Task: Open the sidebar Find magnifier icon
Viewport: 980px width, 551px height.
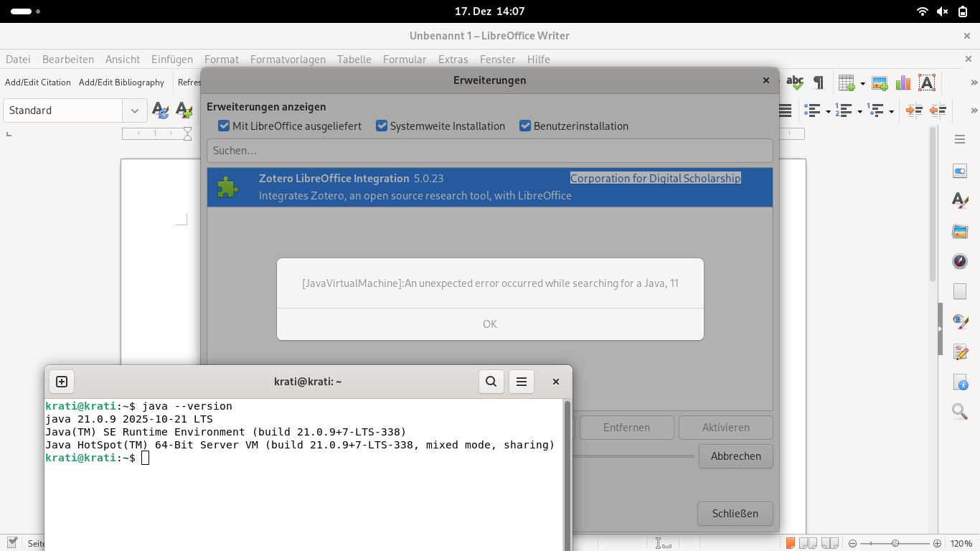Action: (x=960, y=412)
